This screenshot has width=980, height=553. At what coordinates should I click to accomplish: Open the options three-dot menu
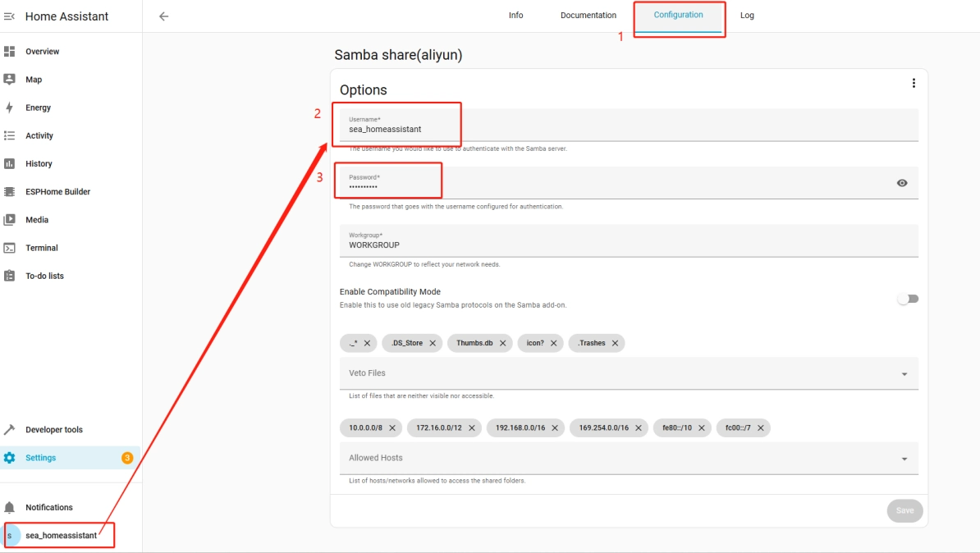point(914,83)
